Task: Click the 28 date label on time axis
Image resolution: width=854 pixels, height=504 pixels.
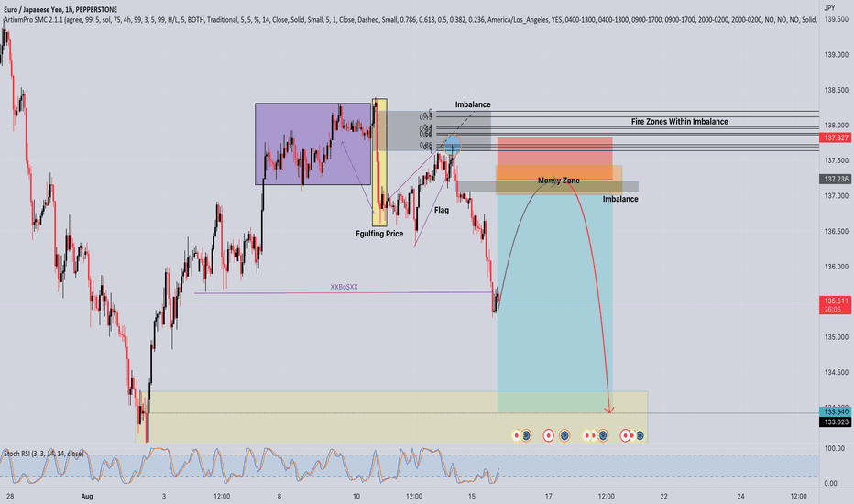Action: tap(10, 497)
